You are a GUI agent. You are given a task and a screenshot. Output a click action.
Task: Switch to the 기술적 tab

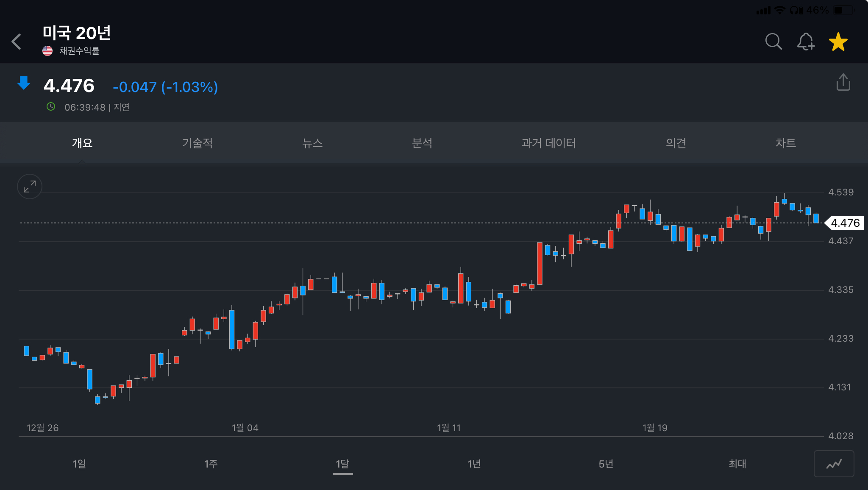(x=198, y=143)
